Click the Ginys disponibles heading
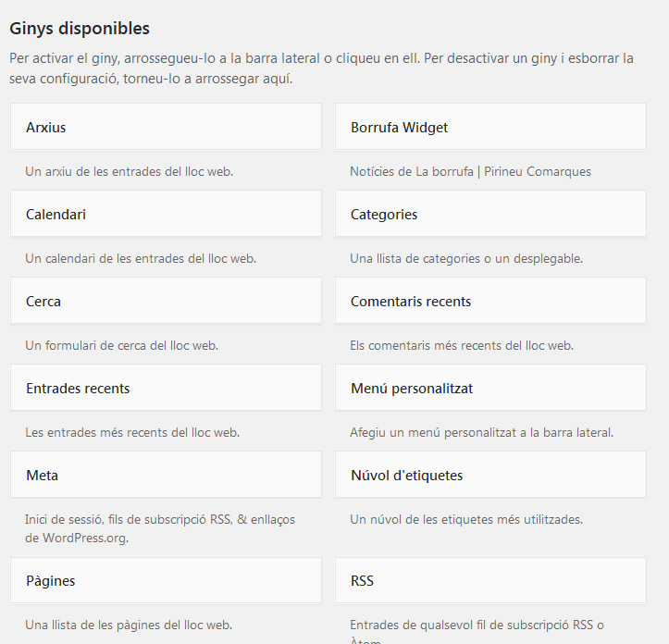669x644 pixels. pos(80,29)
